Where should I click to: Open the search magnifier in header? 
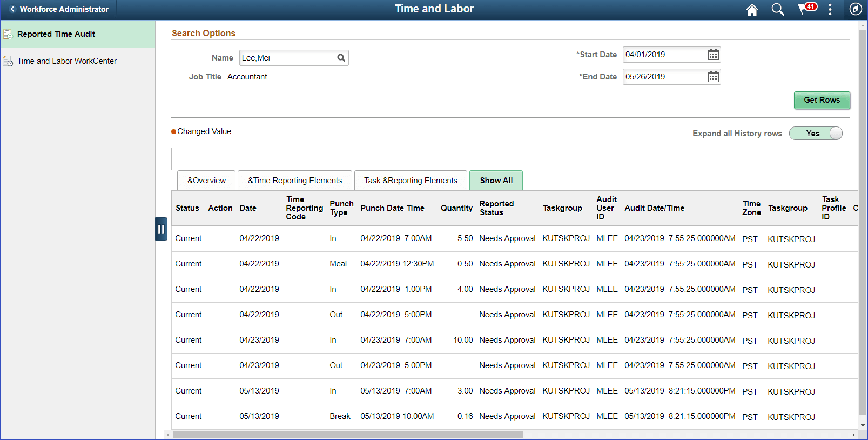(x=778, y=9)
